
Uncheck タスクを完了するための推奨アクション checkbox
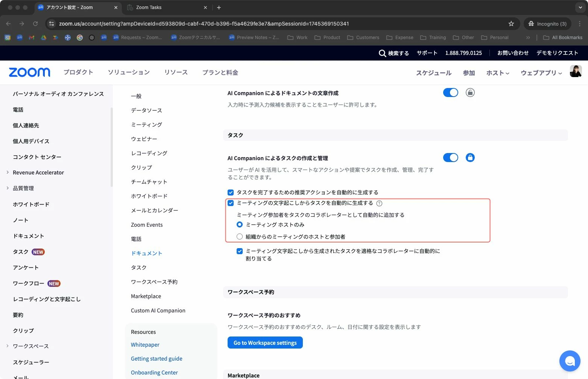click(x=231, y=193)
